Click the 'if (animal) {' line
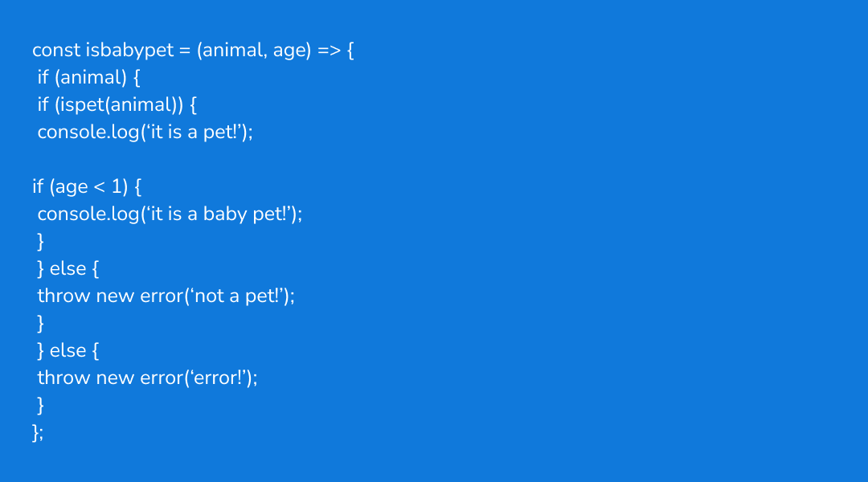Viewport: 868px width, 482px height. point(88,77)
